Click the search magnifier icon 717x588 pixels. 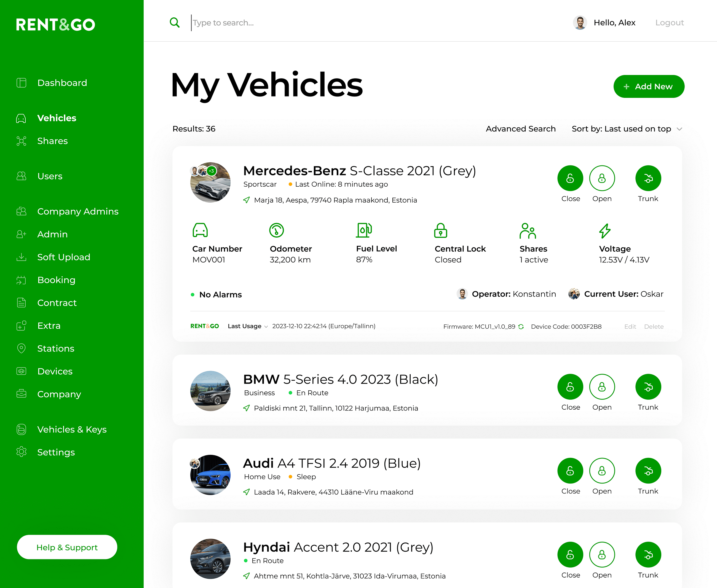click(x=175, y=23)
